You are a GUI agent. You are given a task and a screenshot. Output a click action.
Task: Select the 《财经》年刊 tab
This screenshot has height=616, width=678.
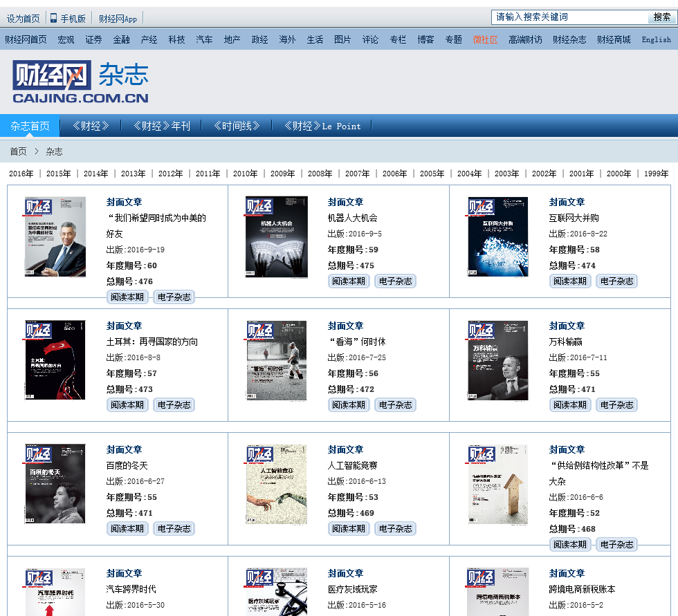pos(161,126)
